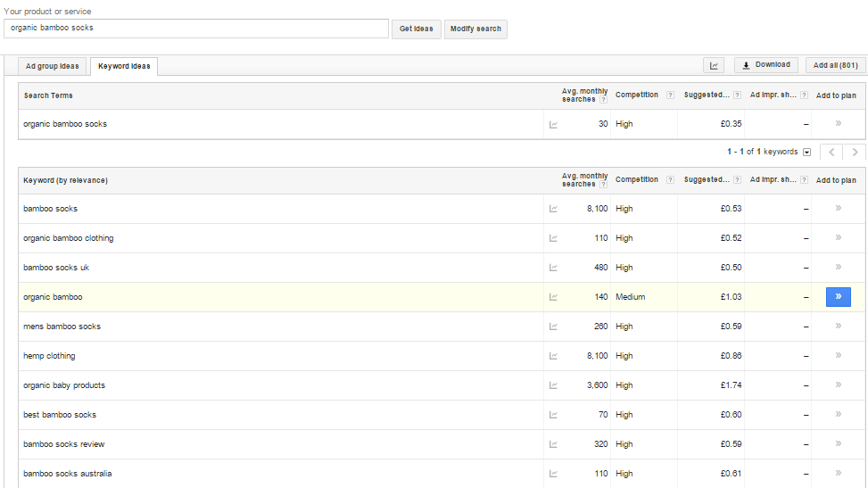
Task: Click help icon next to Avg. monthly searches
Action: point(603,100)
